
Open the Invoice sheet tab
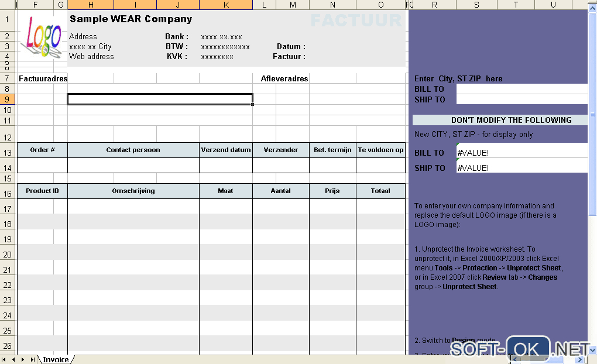[56, 359]
